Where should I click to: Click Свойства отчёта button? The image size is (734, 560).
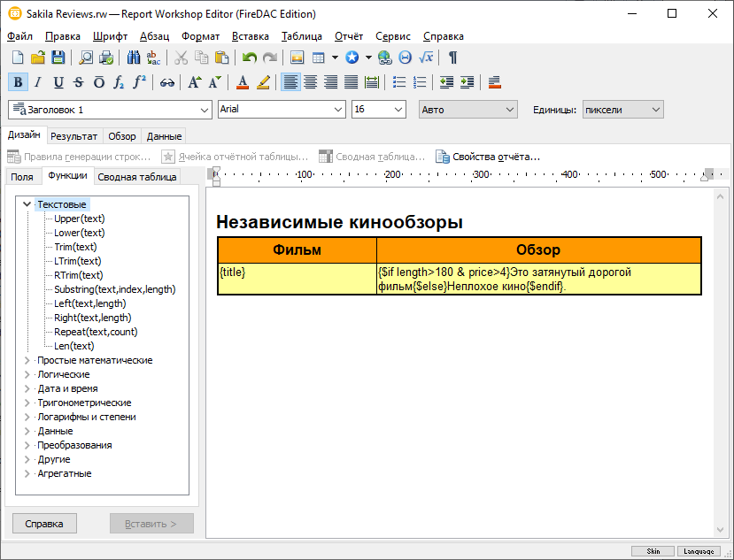click(488, 157)
